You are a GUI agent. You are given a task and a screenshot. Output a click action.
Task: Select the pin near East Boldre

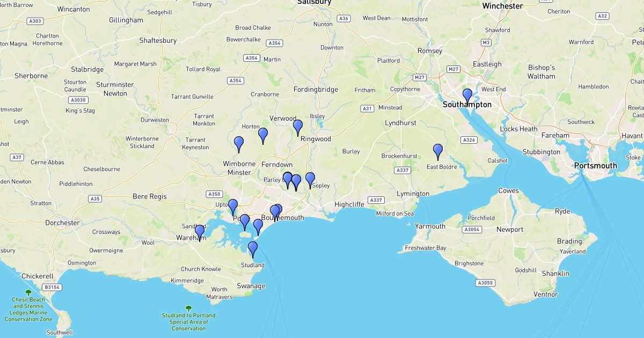pyautogui.click(x=438, y=152)
